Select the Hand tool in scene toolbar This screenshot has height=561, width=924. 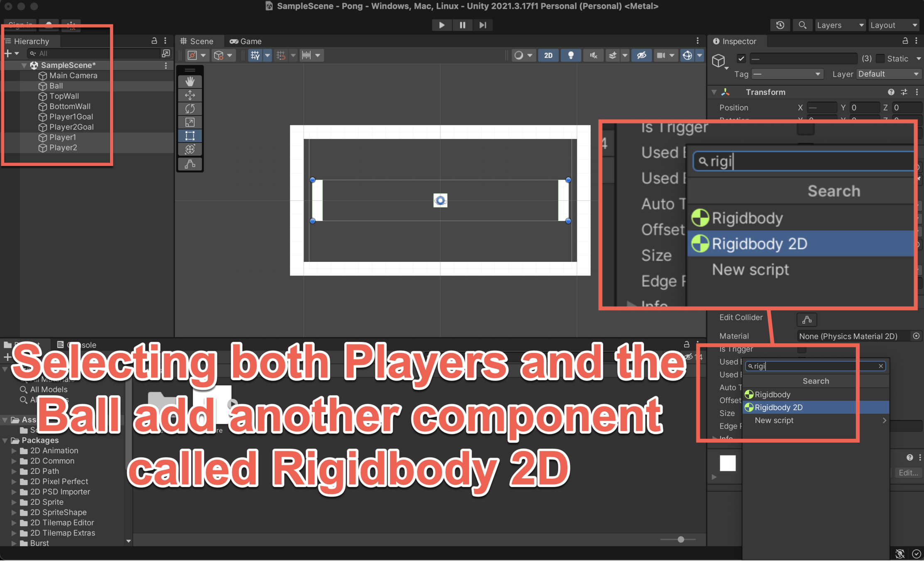(x=190, y=81)
